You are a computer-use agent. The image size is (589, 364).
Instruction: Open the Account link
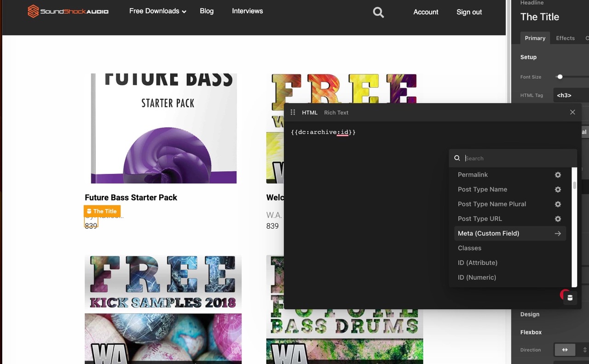[426, 12]
